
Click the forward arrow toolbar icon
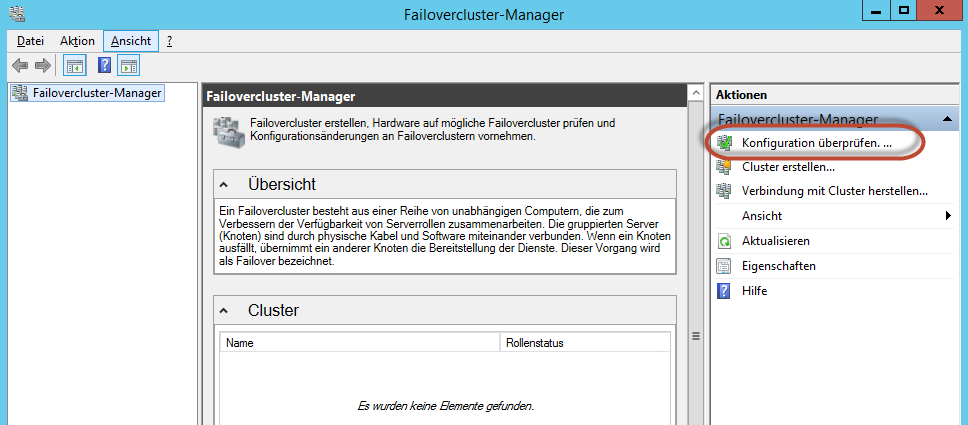click(43, 65)
